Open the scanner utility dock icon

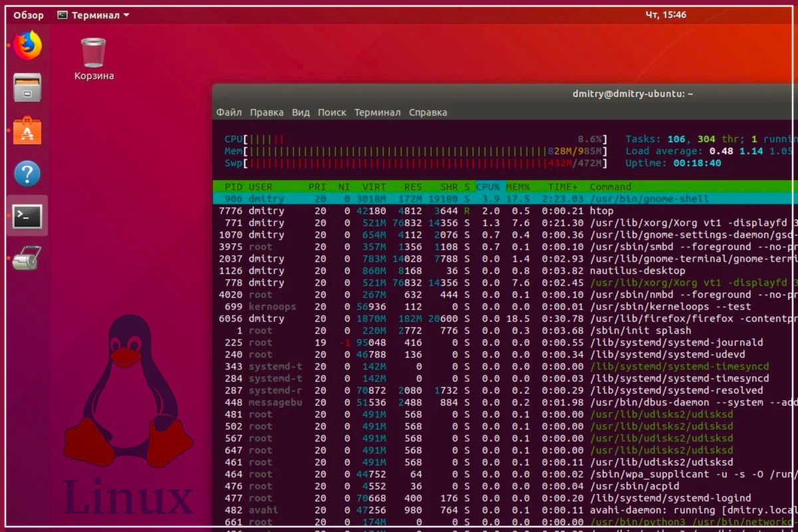point(27,258)
